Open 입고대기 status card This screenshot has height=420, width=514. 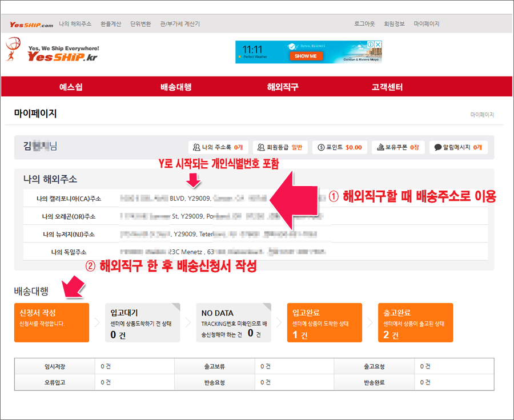point(143,322)
